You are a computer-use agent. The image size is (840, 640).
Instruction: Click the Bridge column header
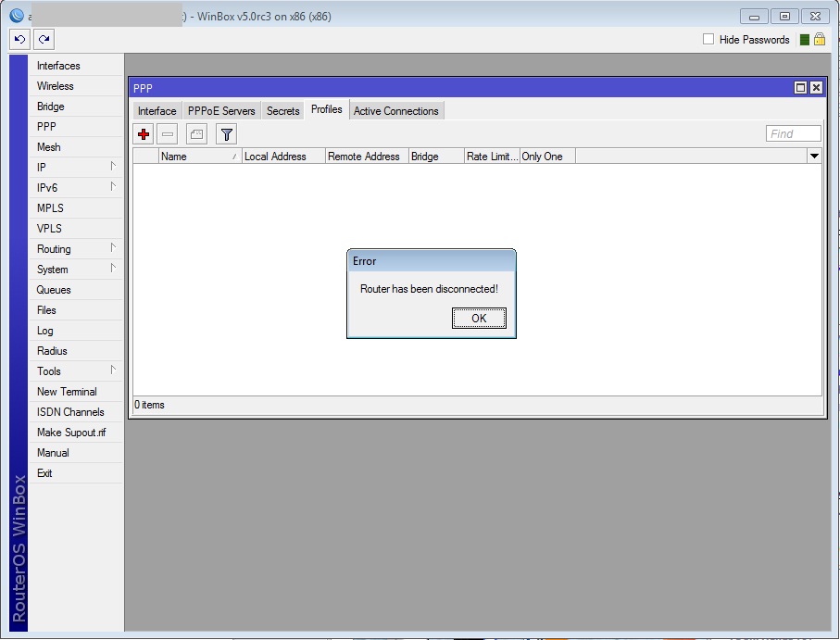click(x=436, y=157)
